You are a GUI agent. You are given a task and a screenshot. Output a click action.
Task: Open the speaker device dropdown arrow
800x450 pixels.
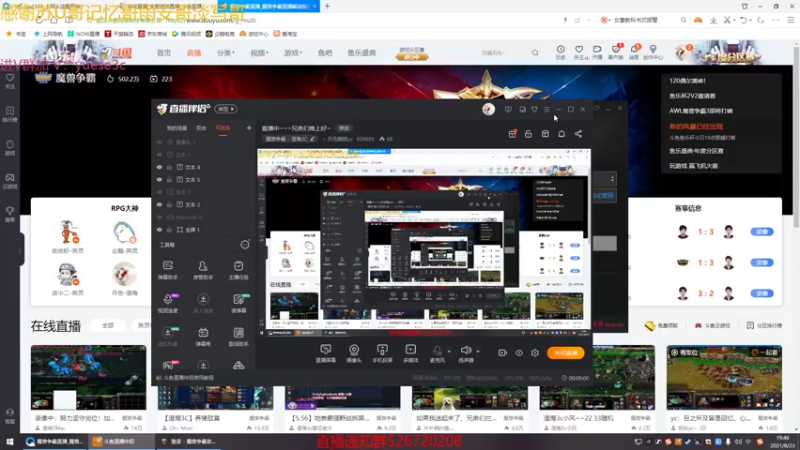478,351
